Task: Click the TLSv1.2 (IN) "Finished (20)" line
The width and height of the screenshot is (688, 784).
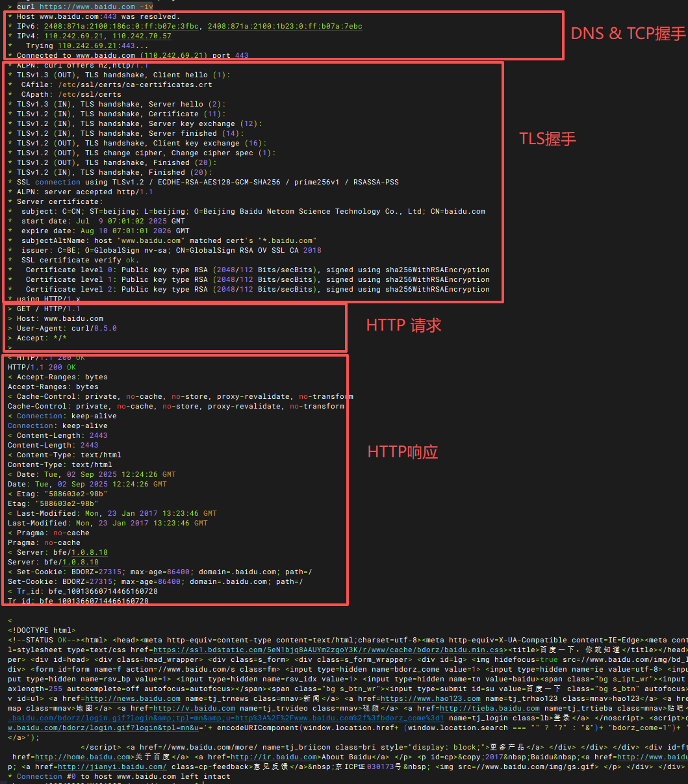Action: 110,172
